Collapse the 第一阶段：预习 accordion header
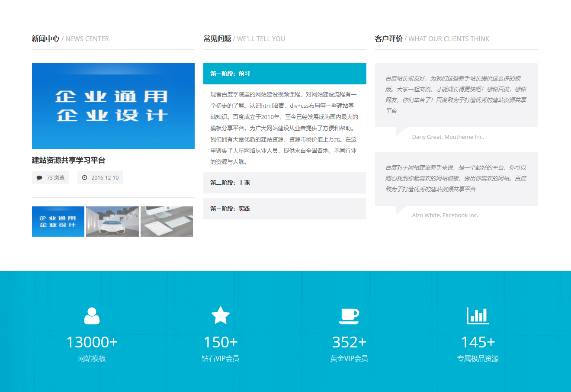 pyautogui.click(x=285, y=74)
